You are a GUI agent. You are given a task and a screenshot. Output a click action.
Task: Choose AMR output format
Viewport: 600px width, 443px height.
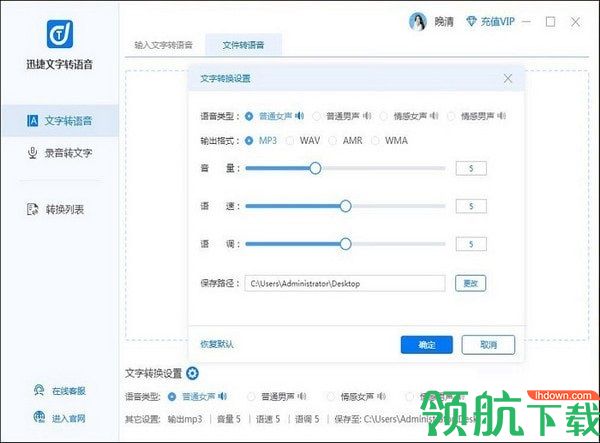[333, 141]
